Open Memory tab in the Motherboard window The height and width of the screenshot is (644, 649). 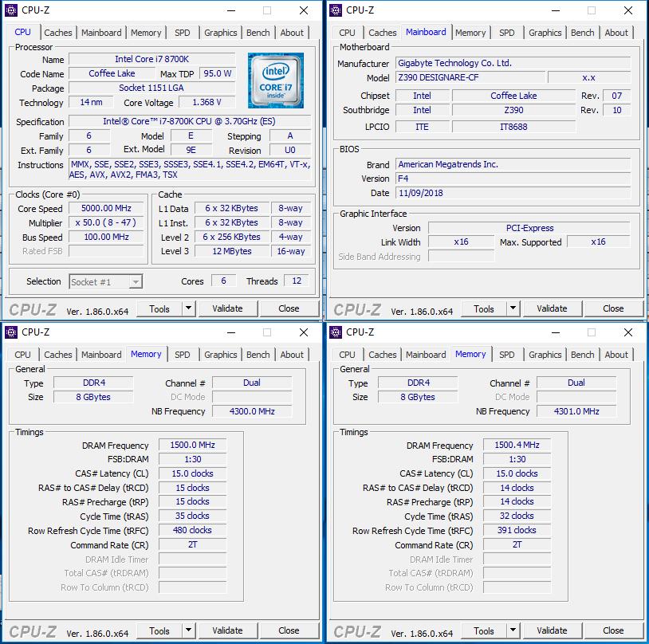coord(470,33)
